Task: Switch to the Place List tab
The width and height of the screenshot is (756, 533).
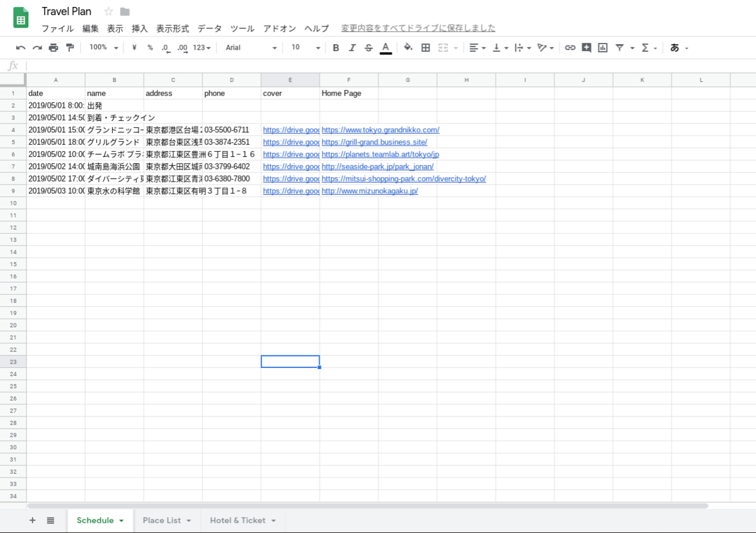Action: (163, 520)
